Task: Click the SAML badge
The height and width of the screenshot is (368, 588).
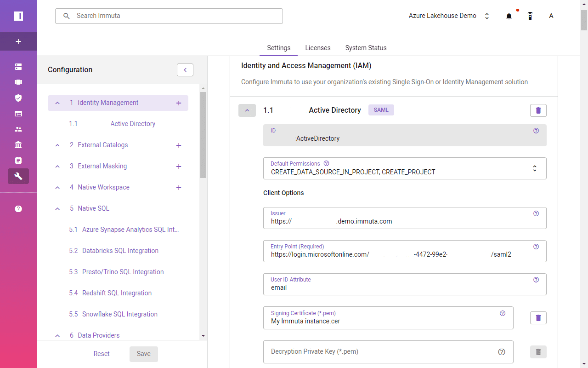Action: (381, 110)
